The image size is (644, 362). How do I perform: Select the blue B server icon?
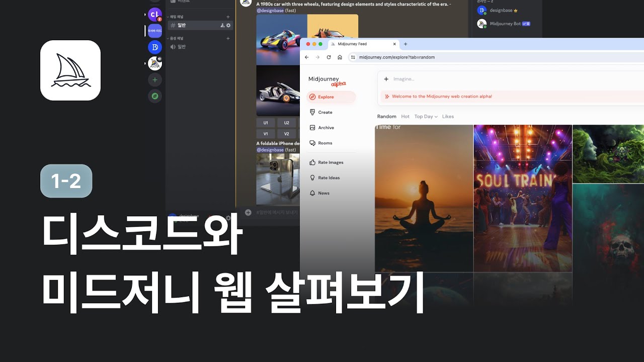click(155, 47)
